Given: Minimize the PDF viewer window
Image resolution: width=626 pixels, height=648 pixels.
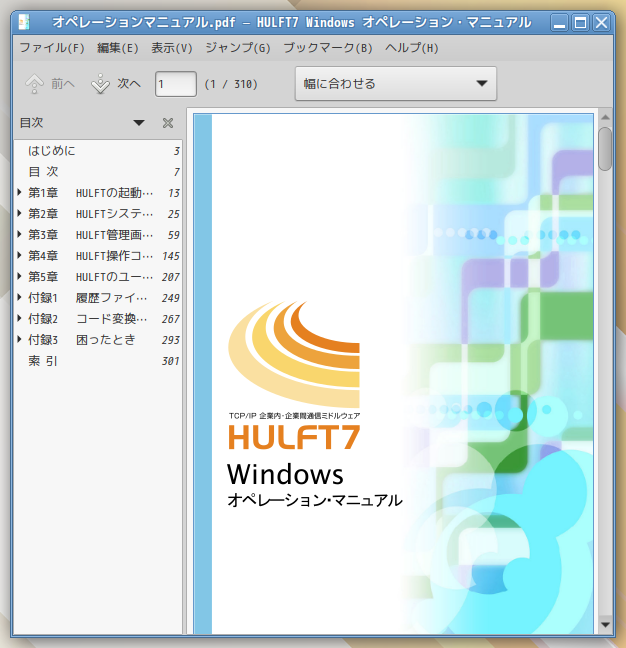Looking at the screenshot, I should pyautogui.click(x=559, y=22).
